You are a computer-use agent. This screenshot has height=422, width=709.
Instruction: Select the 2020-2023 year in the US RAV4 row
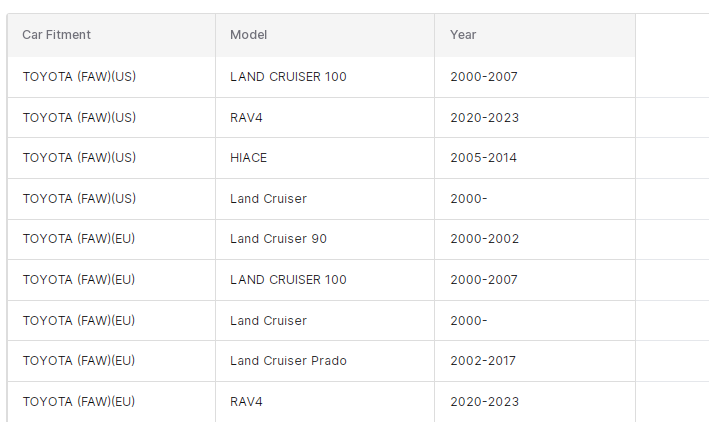[x=484, y=118]
